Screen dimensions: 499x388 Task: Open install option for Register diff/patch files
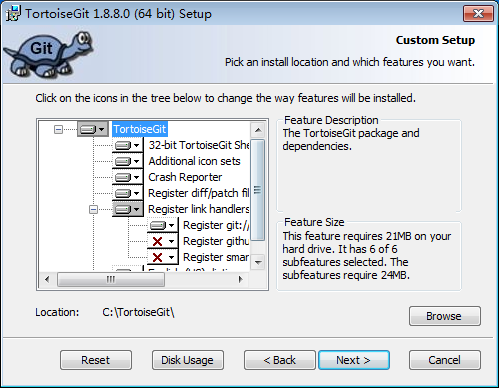(127, 193)
